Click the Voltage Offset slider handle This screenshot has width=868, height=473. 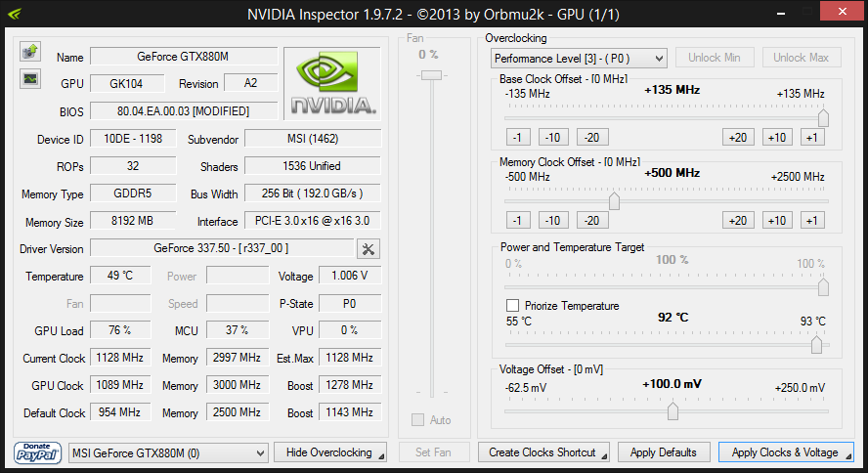coord(673,411)
